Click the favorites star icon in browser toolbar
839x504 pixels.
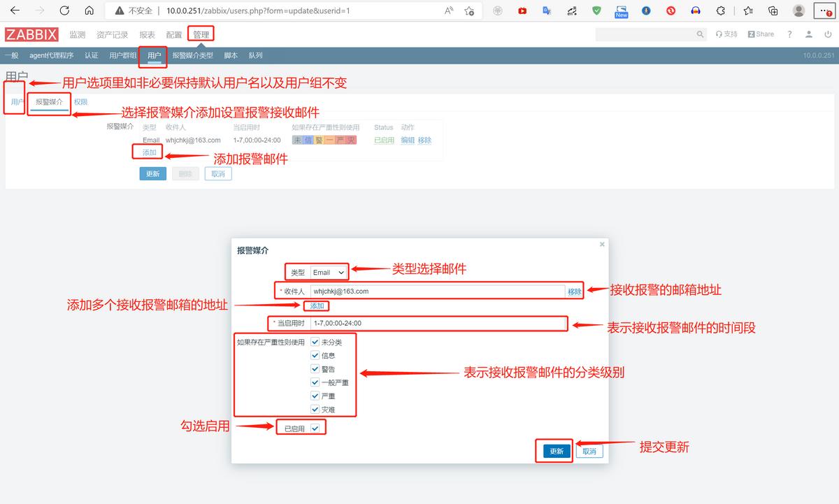(748, 10)
